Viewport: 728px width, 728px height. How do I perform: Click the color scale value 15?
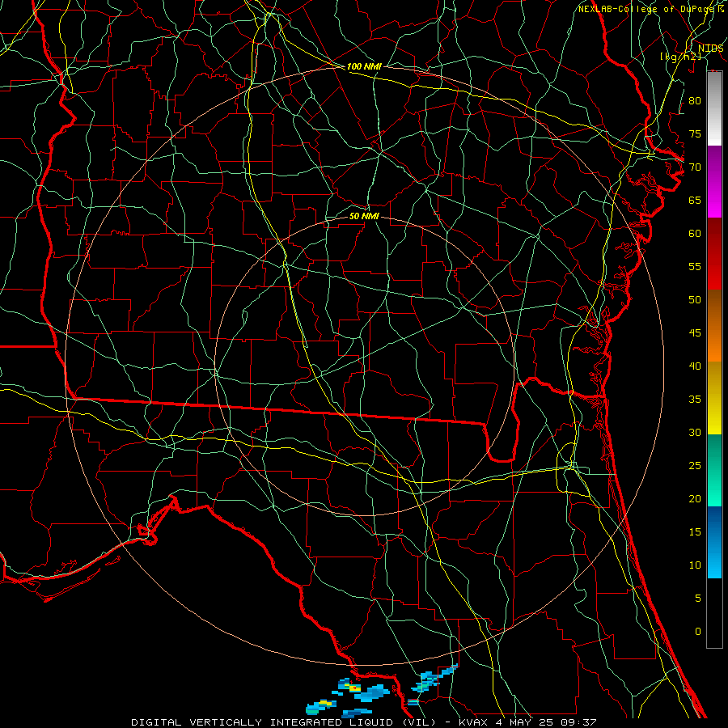click(695, 532)
